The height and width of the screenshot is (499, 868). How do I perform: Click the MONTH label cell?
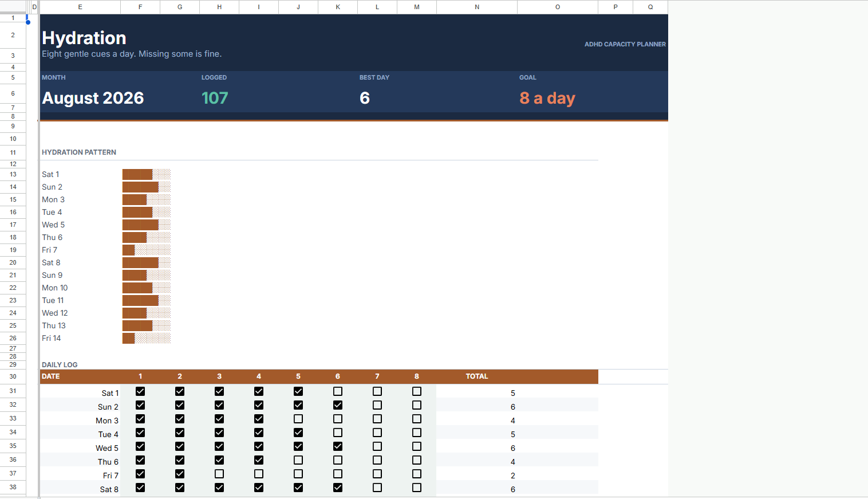pos(54,77)
